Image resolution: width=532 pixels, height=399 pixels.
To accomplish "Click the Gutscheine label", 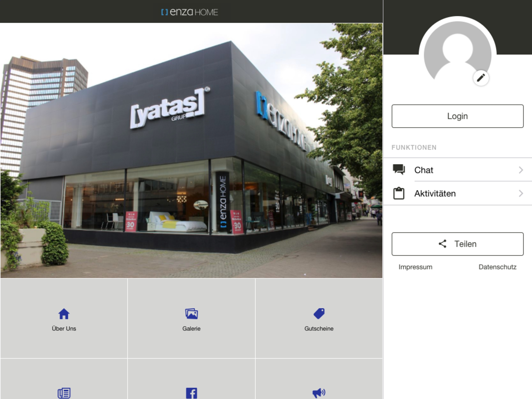I will coord(319,328).
